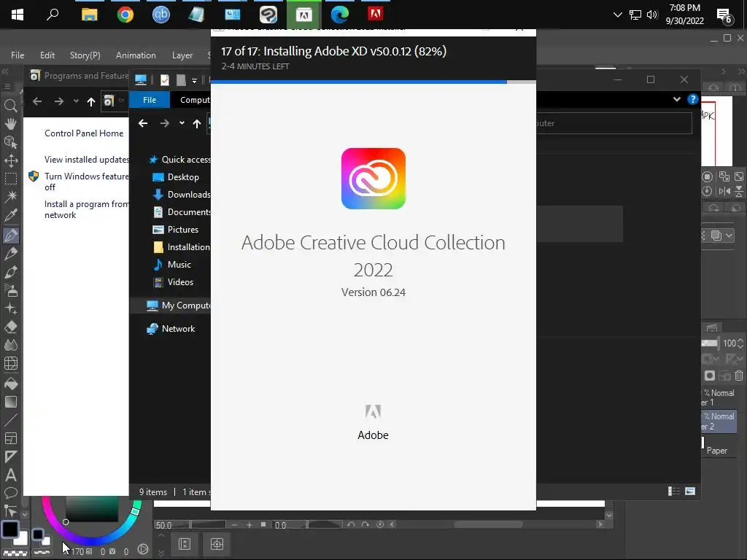Click the delete layer trash icon
The height and width of the screenshot is (560, 747).
[x=738, y=376]
